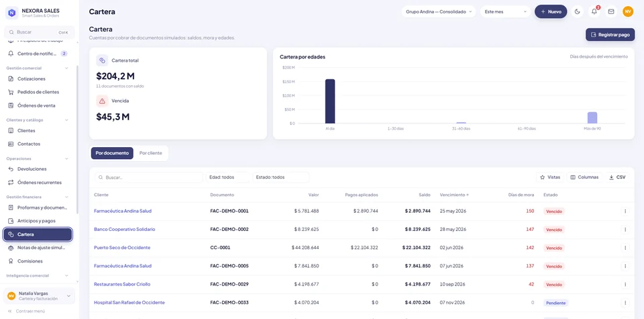Click the Centro de notificaciones bell icon
644x319 pixels.
click(x=11, y=54)
